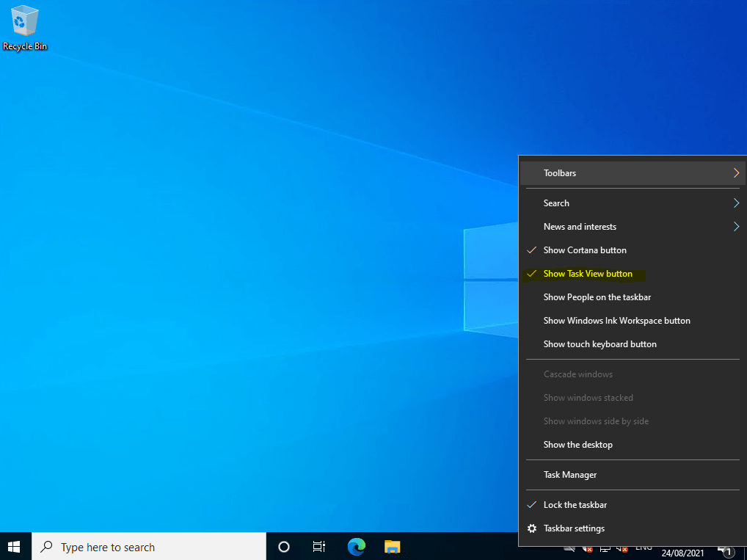The width and height of the screenshot is (747, 560).
Task: Expand the News and interests submenu
Action: click(x=633, y=226)
